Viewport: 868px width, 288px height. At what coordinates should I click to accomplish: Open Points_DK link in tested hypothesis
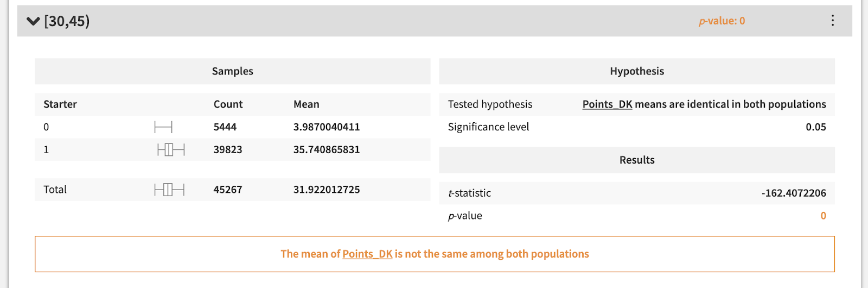point(607,104)
